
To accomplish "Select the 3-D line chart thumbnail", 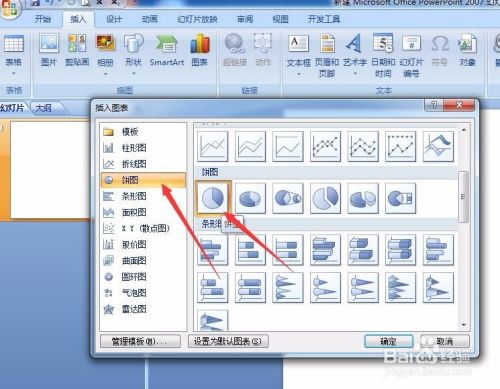I will coord(438,146).
